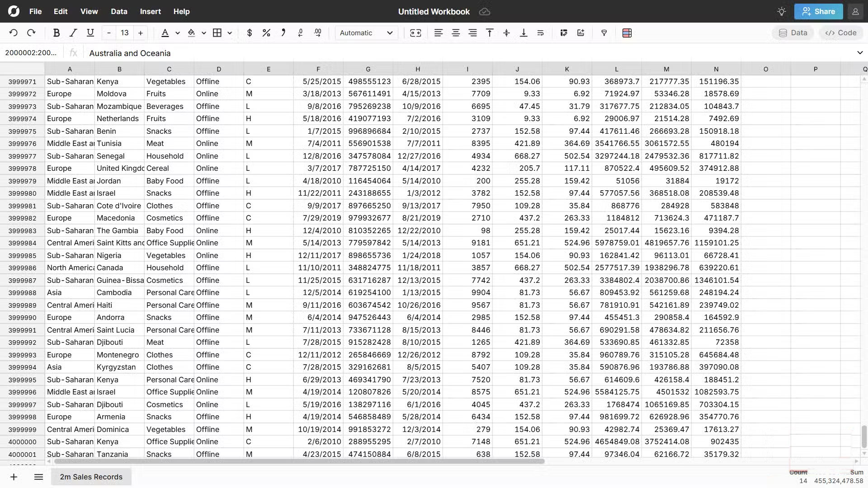
Task: Toggle underline formatting
Action: [90, 33]
